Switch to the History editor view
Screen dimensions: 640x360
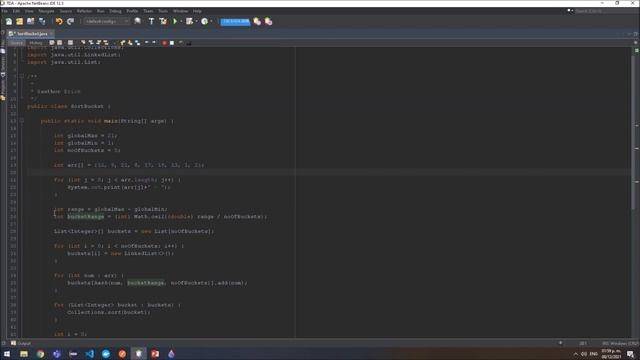tap(36, 42)
